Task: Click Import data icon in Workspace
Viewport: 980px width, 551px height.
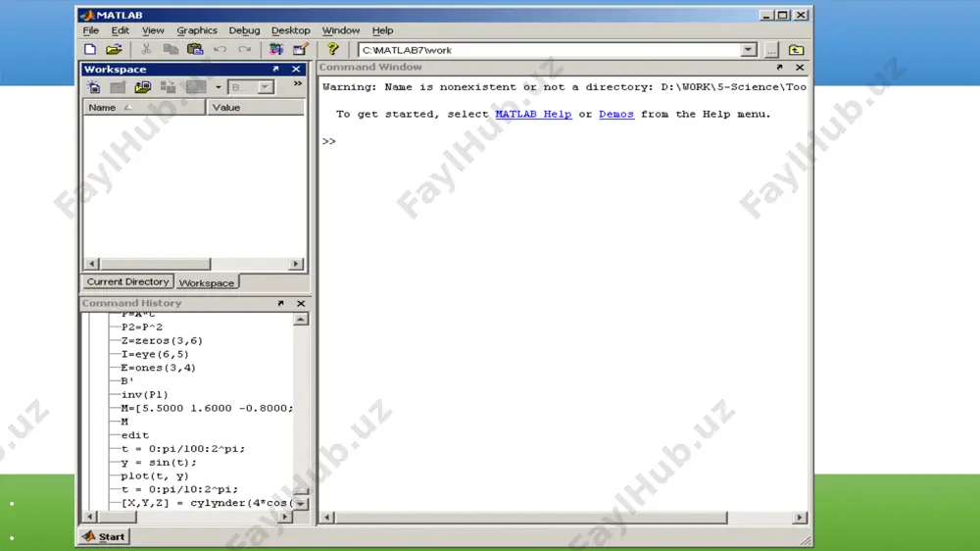Action: coord(142,87)
